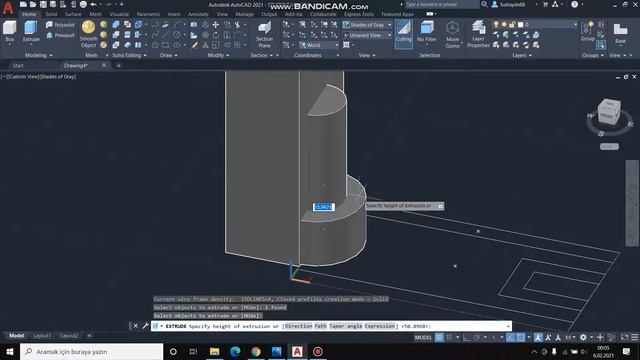Choose the Taper angle command option

point(346,326)
